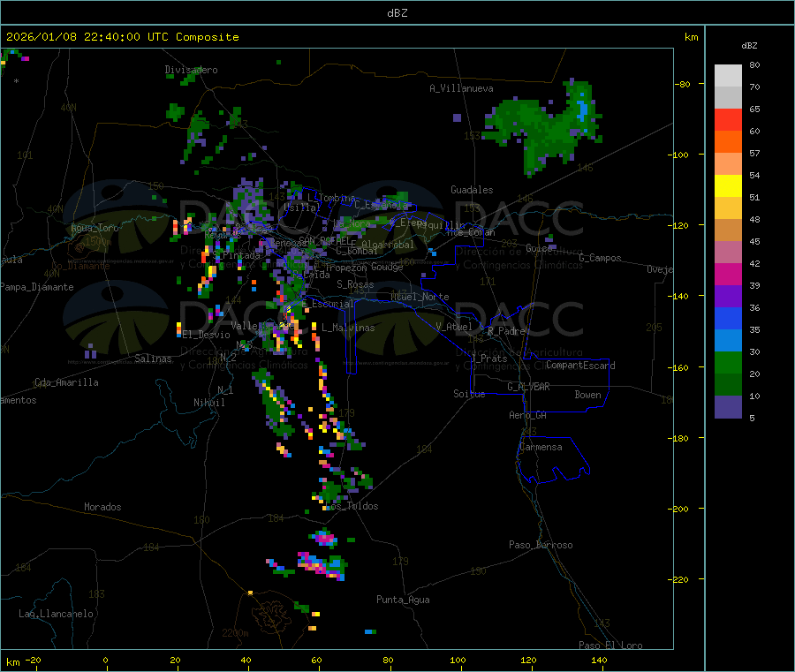Click the S_Rosas place label
The width and height of the screenshot is (795, 672).
[355, 285]
